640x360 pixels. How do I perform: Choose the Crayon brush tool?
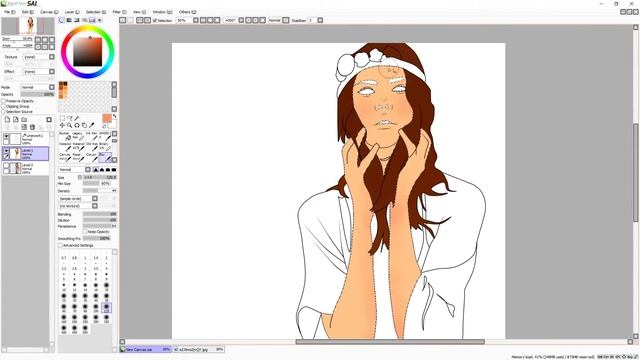click(92, 158)
